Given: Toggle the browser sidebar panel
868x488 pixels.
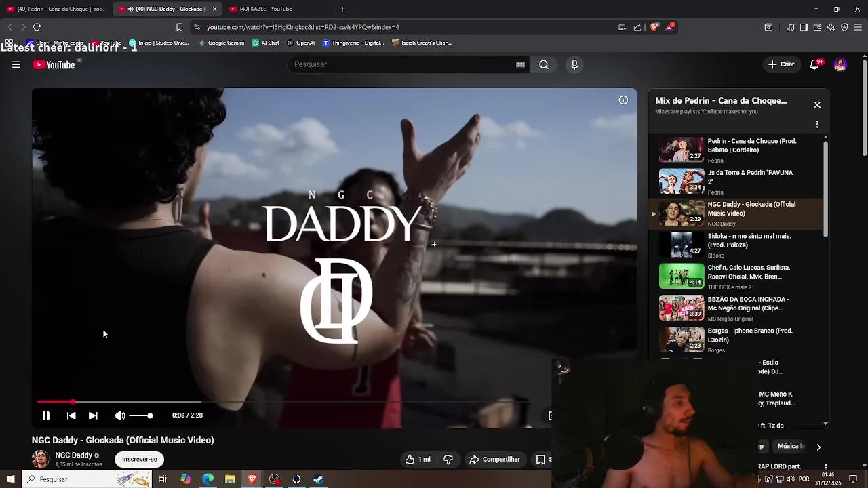Looking at the screenshot, I should click(804, 27).
